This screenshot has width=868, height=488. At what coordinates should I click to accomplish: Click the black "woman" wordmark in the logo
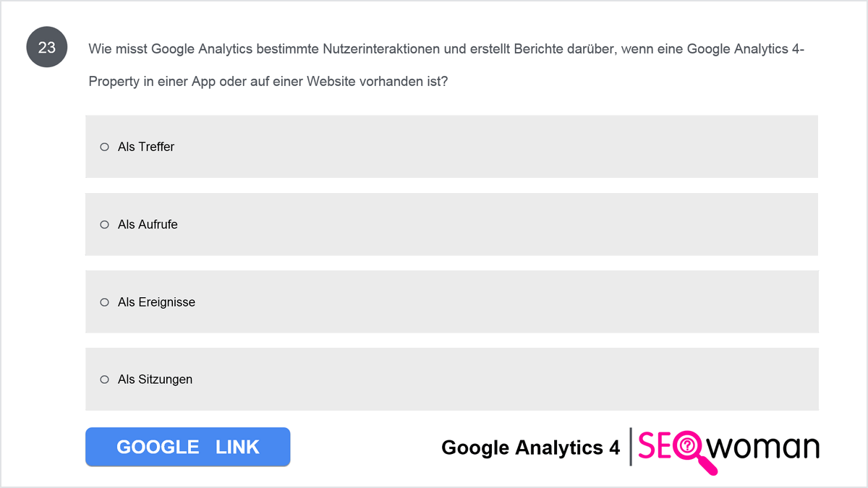coord(763,448)
